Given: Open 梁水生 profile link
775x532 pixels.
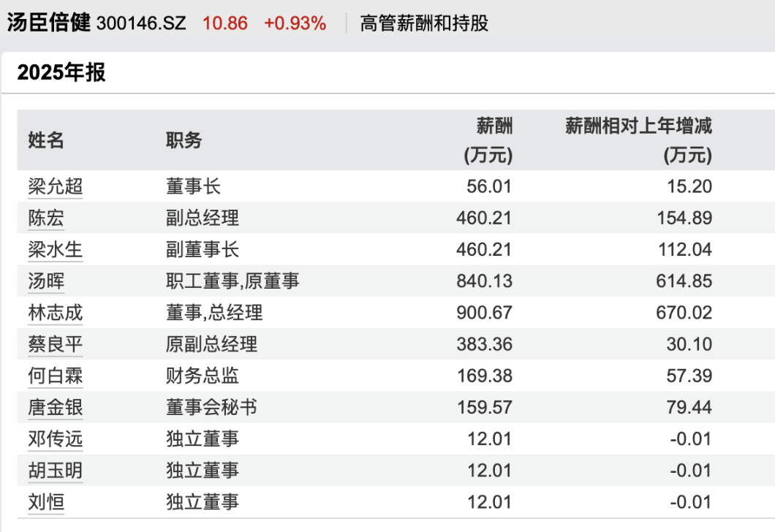Looking at the screenshot, I should pos(56,250).
